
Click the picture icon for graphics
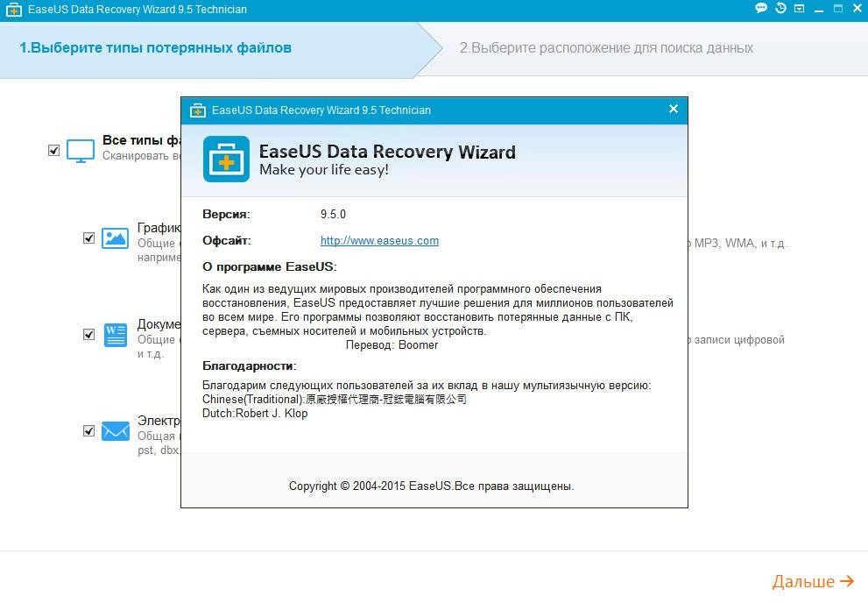115,238
